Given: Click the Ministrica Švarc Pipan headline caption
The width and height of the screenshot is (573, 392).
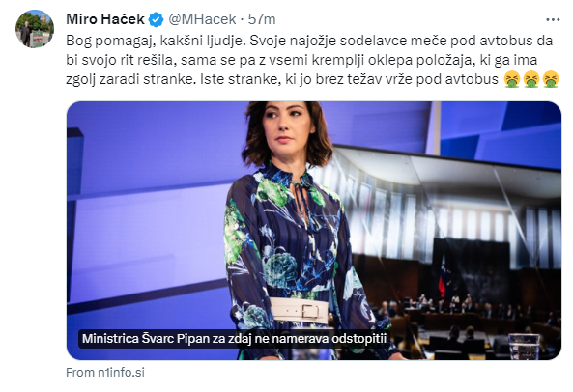Looking at the screenshot, I should [234, 338].
